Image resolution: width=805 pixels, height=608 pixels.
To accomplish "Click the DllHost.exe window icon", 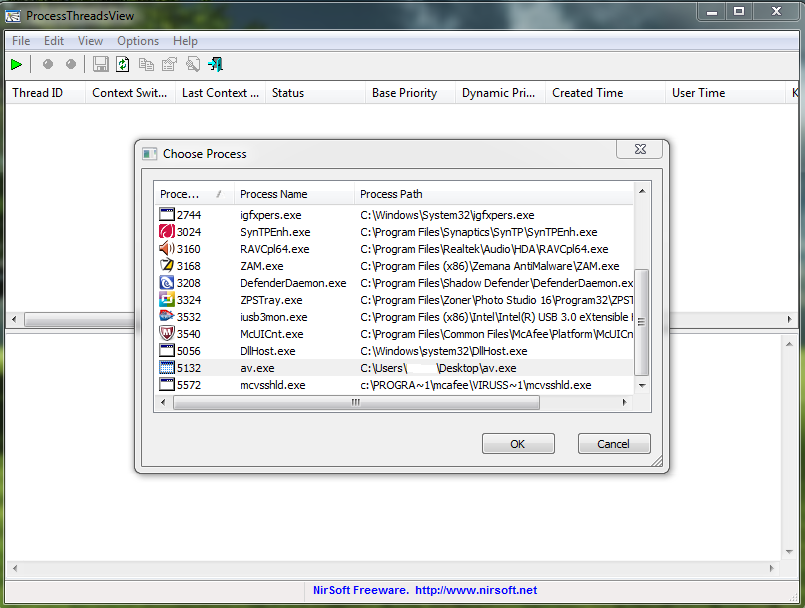I will pyautogui.click(x=167, y=351).
